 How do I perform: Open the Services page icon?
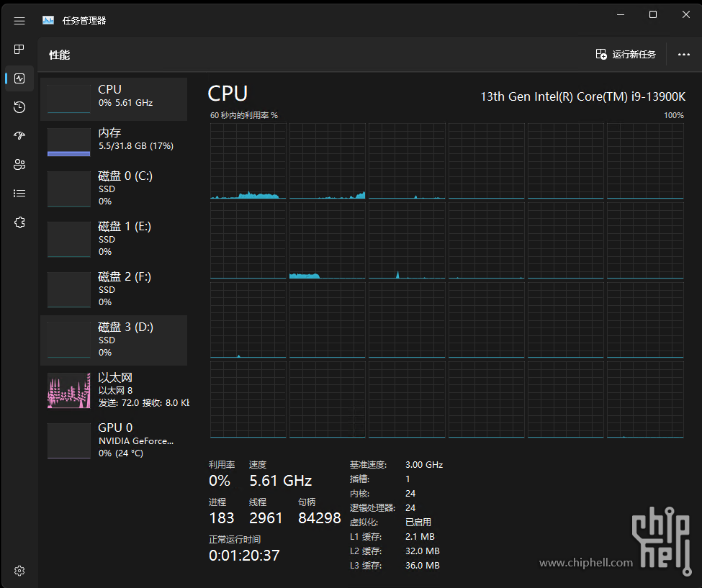pyautogui.click(x=19, y=222)
